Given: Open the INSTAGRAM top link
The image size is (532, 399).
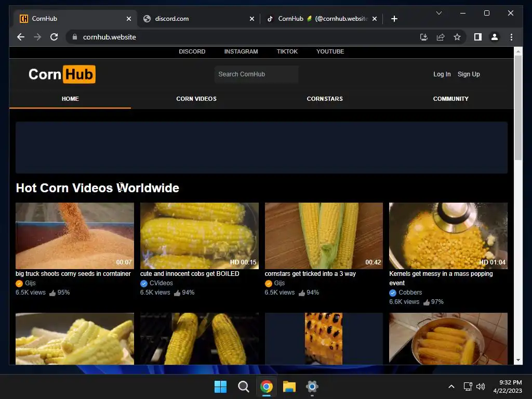Looking at the screenshot, I should pyautogui.click(x=241, y=51).
